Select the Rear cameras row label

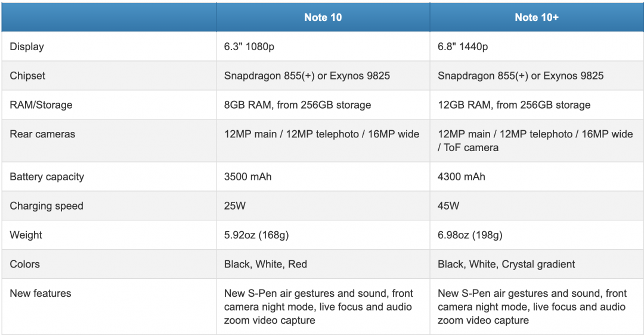(x=42, y=134)
